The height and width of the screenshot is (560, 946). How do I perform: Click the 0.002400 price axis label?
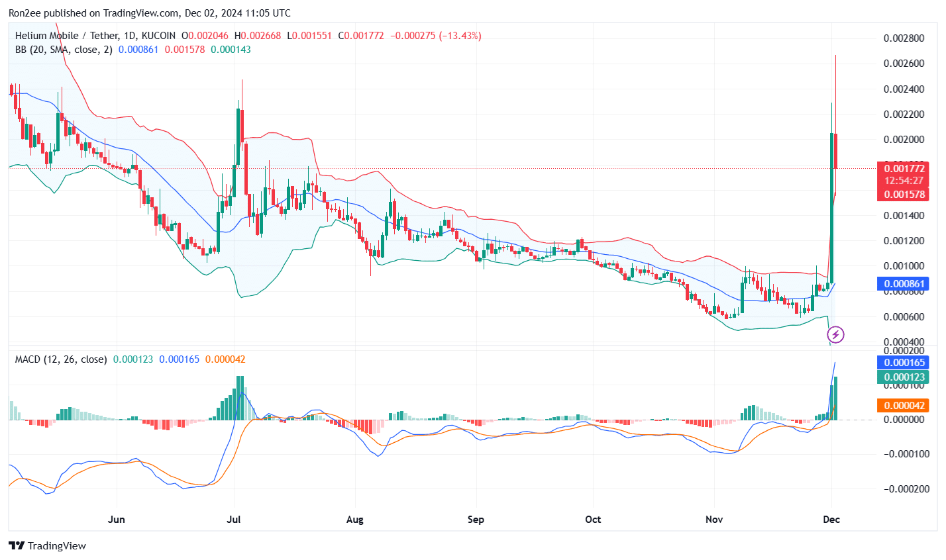click(x=904, y=89)
